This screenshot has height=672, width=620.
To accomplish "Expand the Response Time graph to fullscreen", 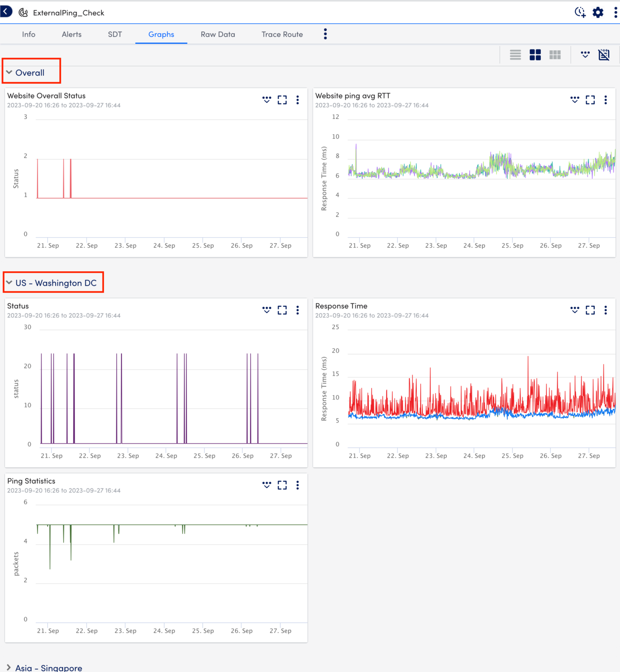I will tap(590, 310).
